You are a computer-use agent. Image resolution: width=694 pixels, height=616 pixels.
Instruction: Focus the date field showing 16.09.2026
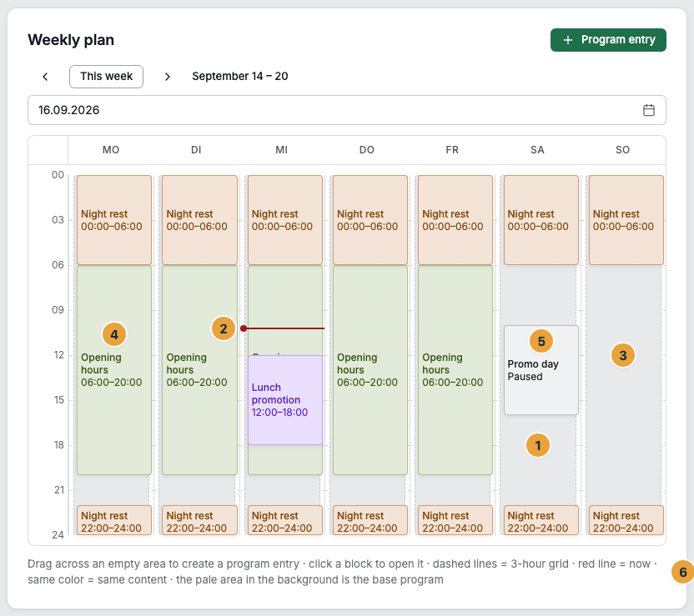coord(346,110)
